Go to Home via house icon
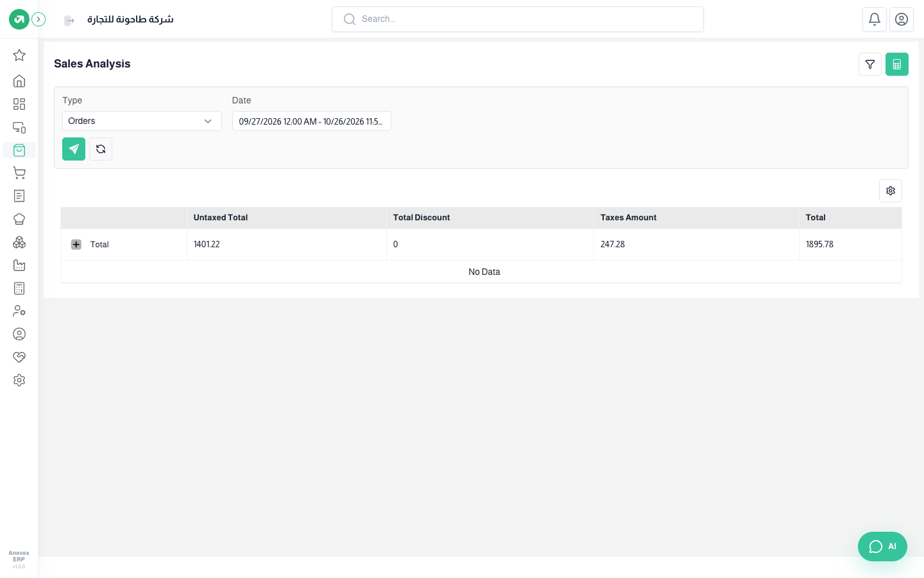Image resolution: width=924 pixels, height=578 pixels. [19, 81]
